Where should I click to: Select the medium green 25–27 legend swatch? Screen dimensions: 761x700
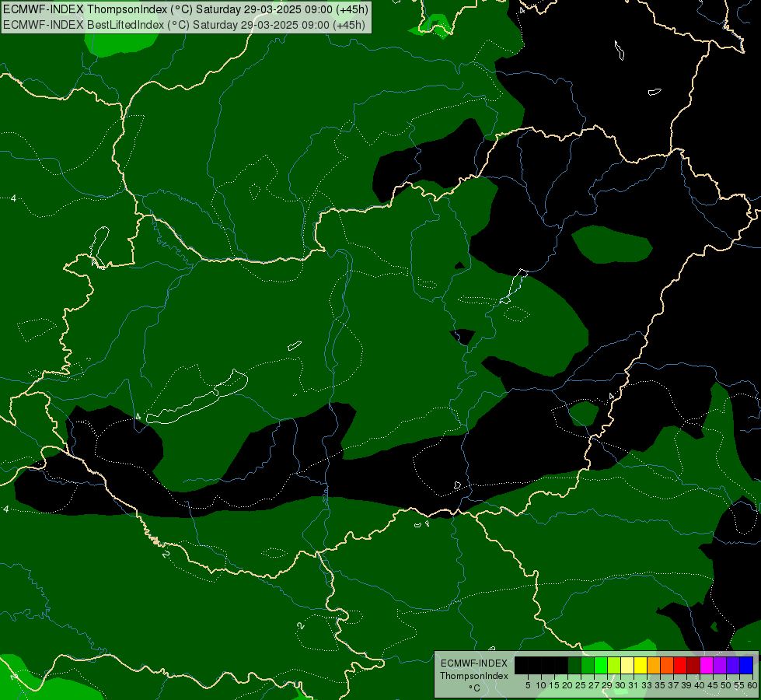(x=588, y=665)
